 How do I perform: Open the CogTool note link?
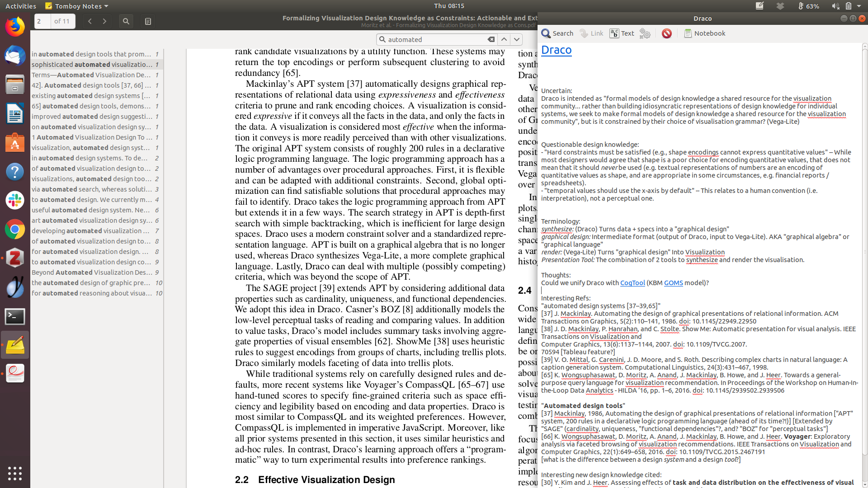click(632, 283)
